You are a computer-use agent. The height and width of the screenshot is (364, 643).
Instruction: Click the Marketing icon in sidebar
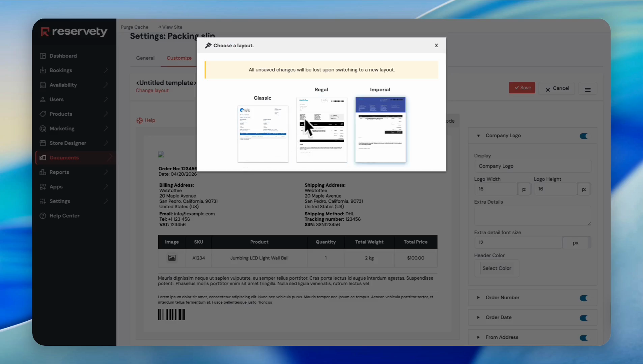pos(43,128)
